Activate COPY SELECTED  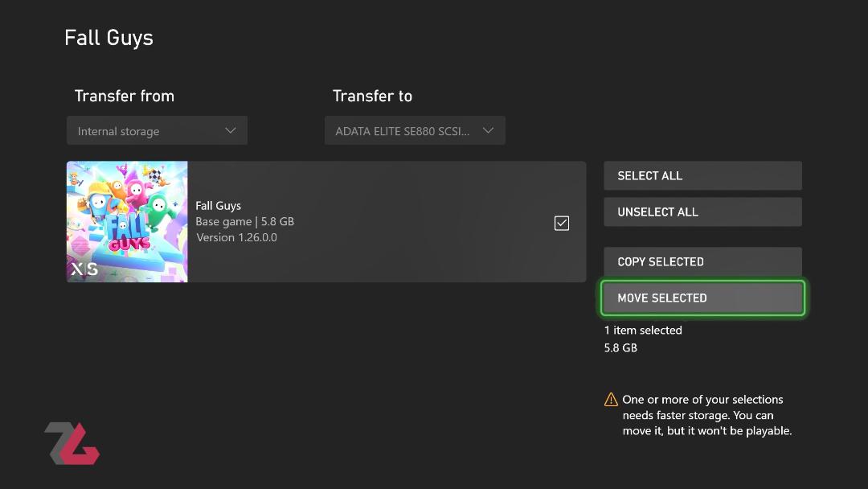(702, 261)
